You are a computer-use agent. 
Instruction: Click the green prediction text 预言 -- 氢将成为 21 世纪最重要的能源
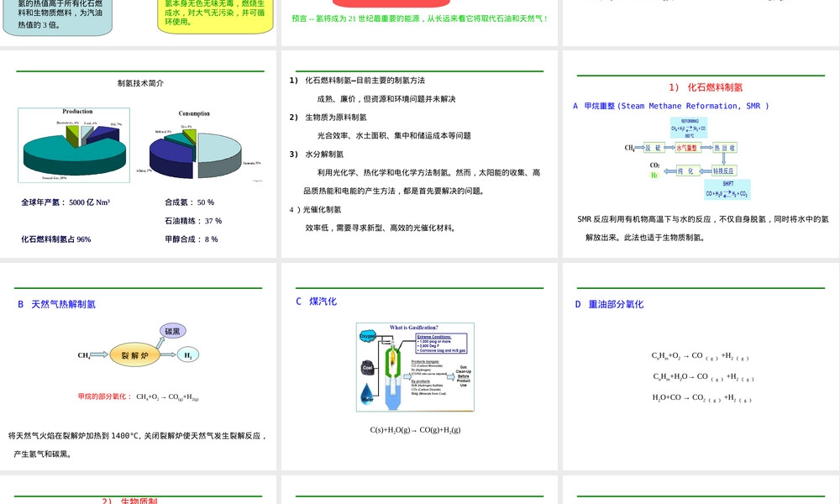[x=420, y=18]
